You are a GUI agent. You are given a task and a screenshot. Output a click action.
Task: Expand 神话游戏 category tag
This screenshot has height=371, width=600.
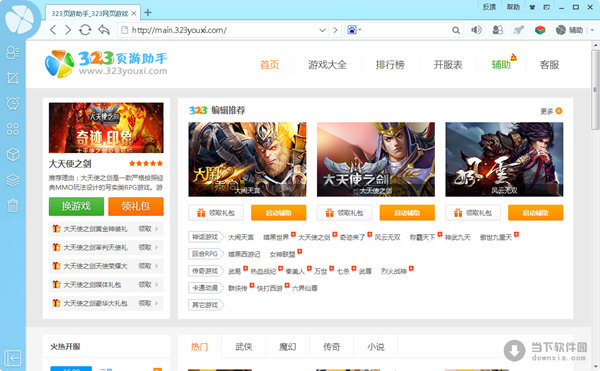[205, 237]
